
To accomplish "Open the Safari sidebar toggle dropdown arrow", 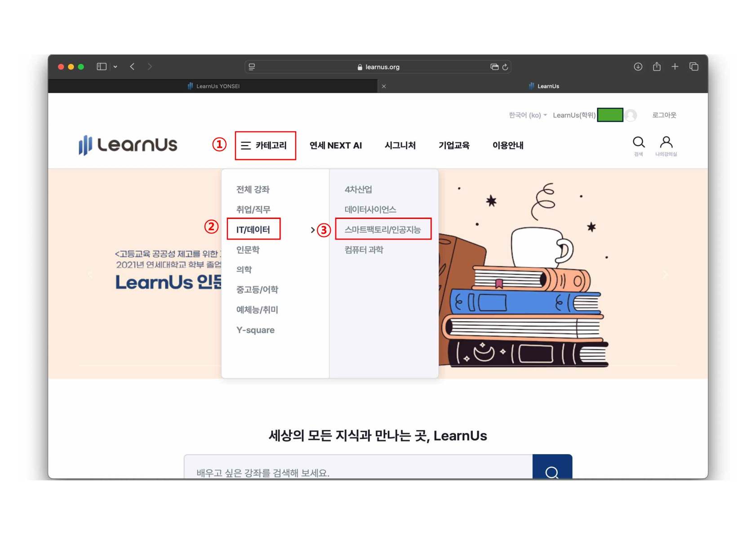I will 116,66.
